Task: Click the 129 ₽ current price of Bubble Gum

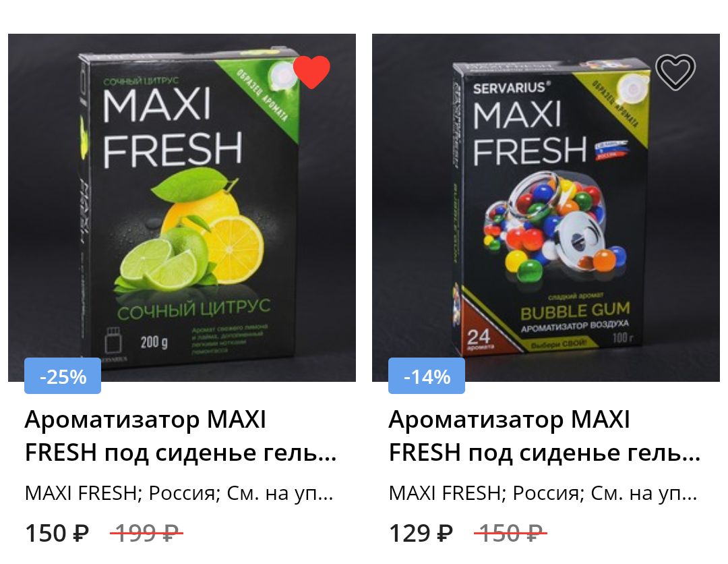Action: pos(421,533)
